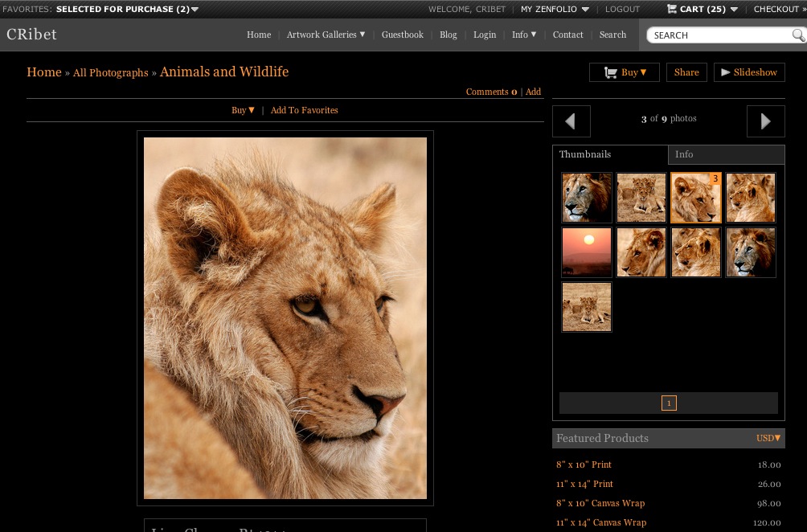Go to previous photo using left arrow
Image resolution: width=807 pixels, height=532 pixels.
tap(571, 121)
